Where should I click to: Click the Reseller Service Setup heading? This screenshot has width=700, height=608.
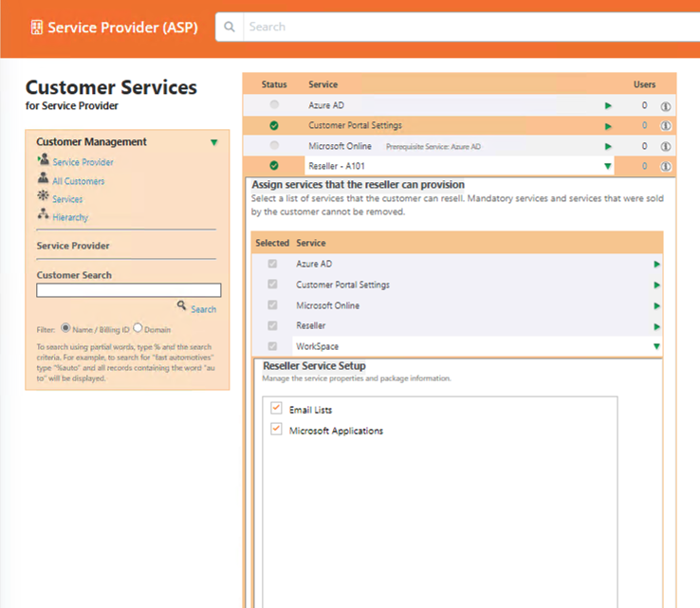(x=314, y=365)
